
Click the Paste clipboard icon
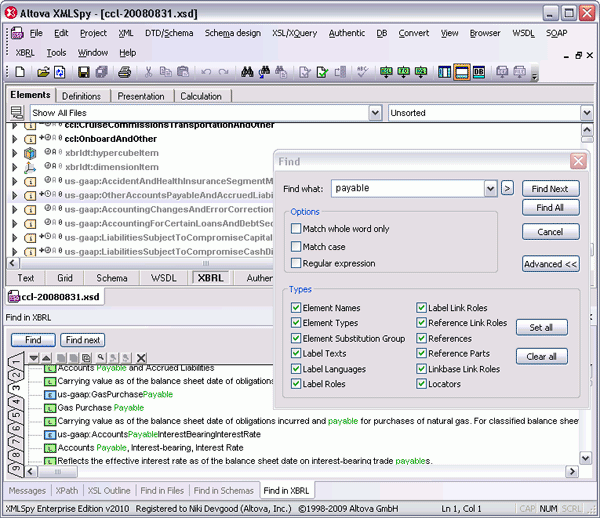click(183, 72)
